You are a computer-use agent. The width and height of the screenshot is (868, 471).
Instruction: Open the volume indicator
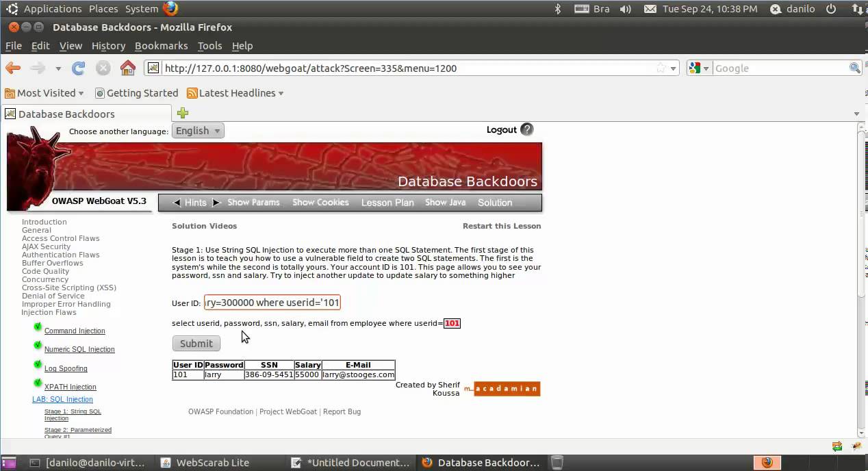coord(625,9)
